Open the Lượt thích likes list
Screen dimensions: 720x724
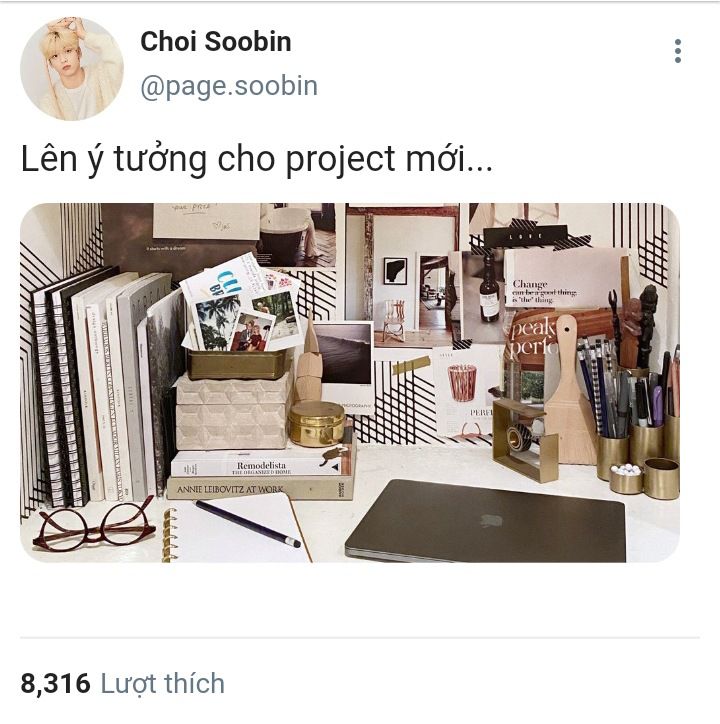pos(163,683)
